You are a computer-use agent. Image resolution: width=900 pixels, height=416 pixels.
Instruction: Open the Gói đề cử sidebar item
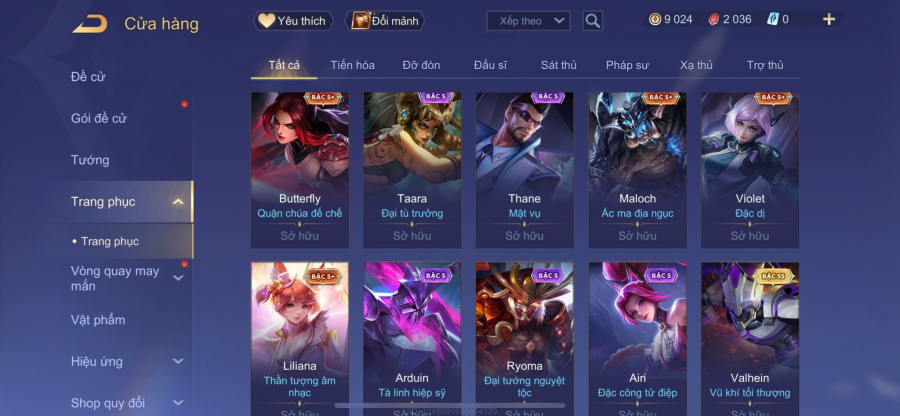tap(99, 118)
